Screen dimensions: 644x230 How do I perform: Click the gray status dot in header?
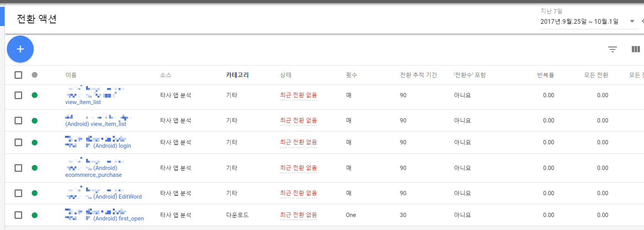point(34,75)
